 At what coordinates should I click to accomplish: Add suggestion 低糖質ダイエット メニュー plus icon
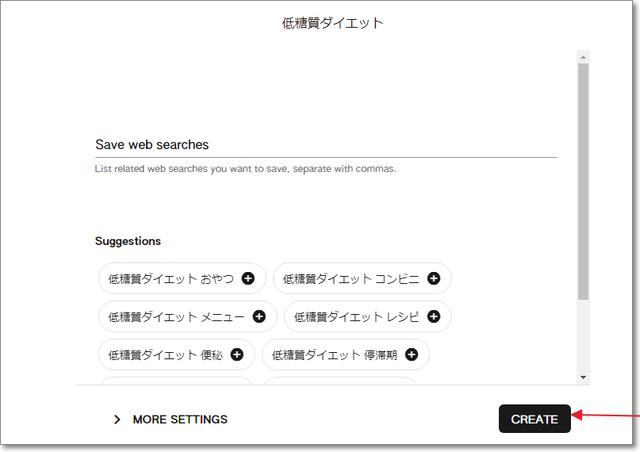[259, 317]
